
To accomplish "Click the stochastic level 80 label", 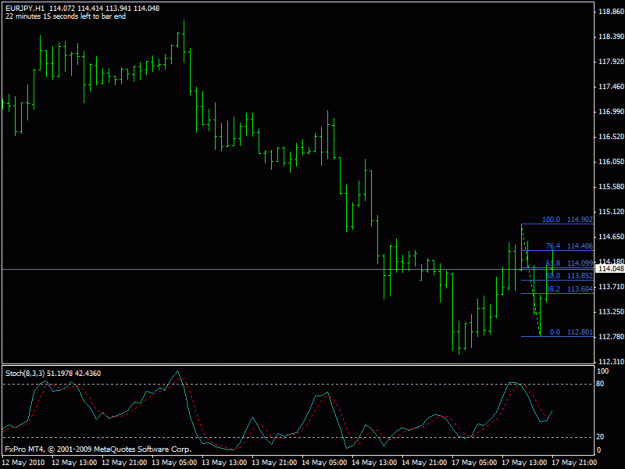I will click(x=600, y=384).
